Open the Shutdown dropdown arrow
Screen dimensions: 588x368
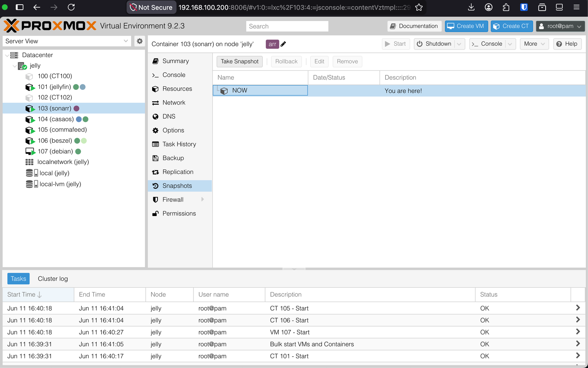point(459,44)
